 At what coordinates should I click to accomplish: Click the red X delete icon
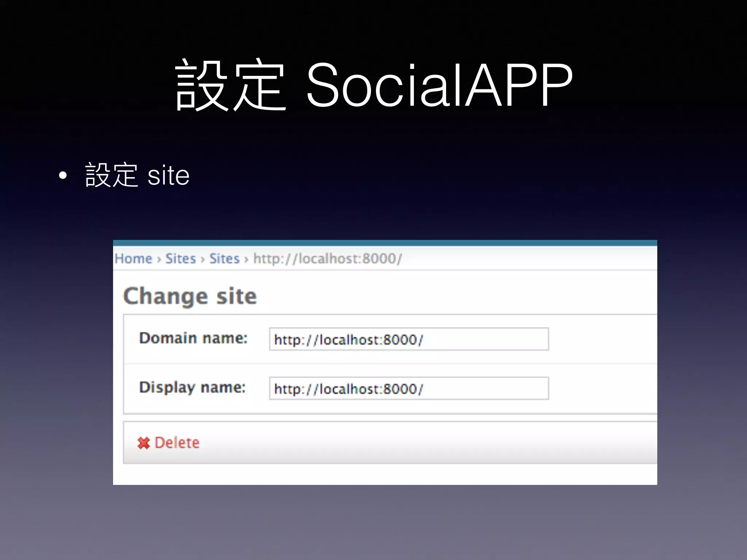(144, 443)
